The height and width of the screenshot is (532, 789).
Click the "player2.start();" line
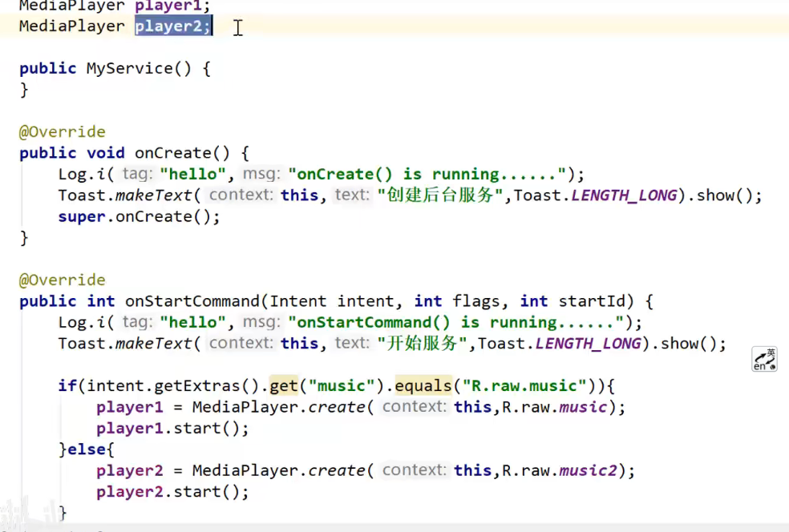point(172,492)
